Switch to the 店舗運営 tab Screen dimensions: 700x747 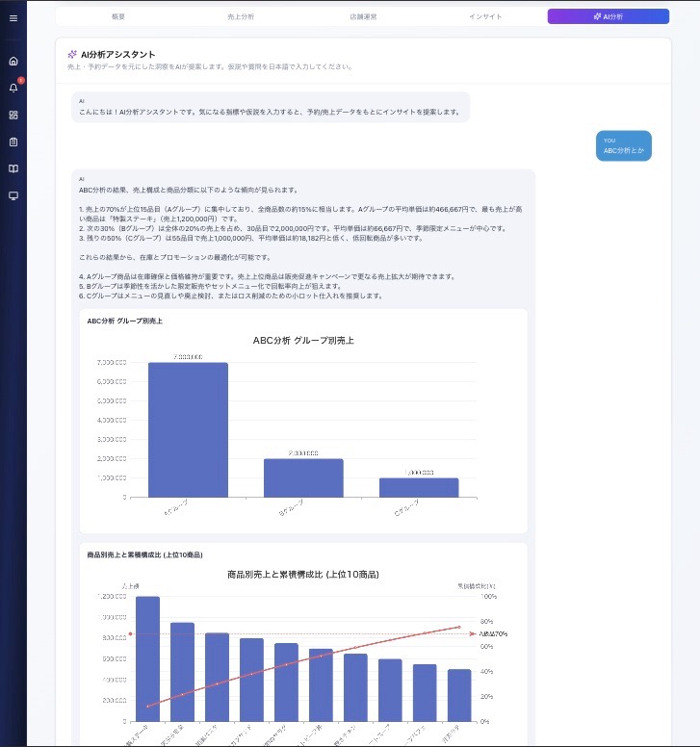point(363,16)
